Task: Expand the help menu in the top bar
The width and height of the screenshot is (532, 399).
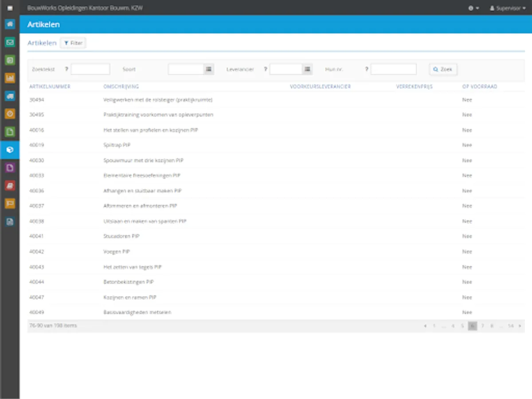Action: pos(473,8)
